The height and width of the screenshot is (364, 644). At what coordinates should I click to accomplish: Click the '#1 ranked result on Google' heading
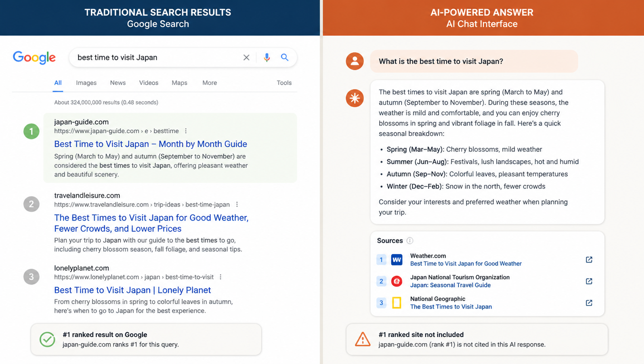point(105,335)
